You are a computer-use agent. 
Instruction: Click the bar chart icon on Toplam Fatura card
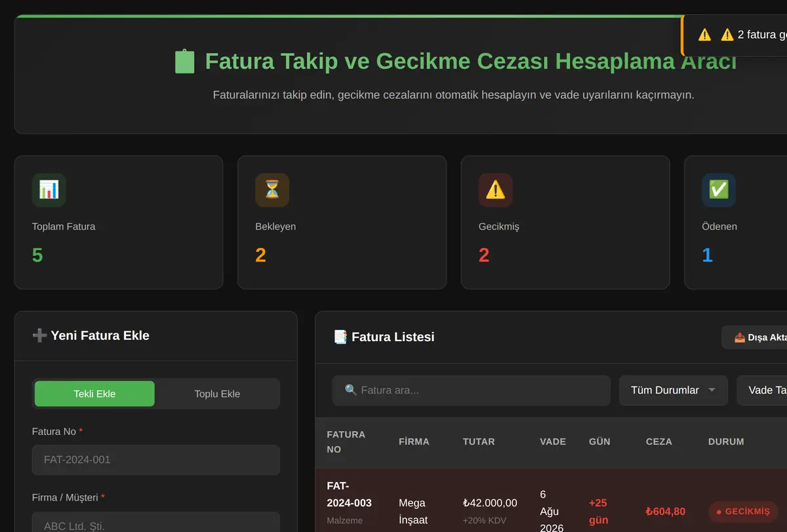pyautogui.click(x=49, y=190)
